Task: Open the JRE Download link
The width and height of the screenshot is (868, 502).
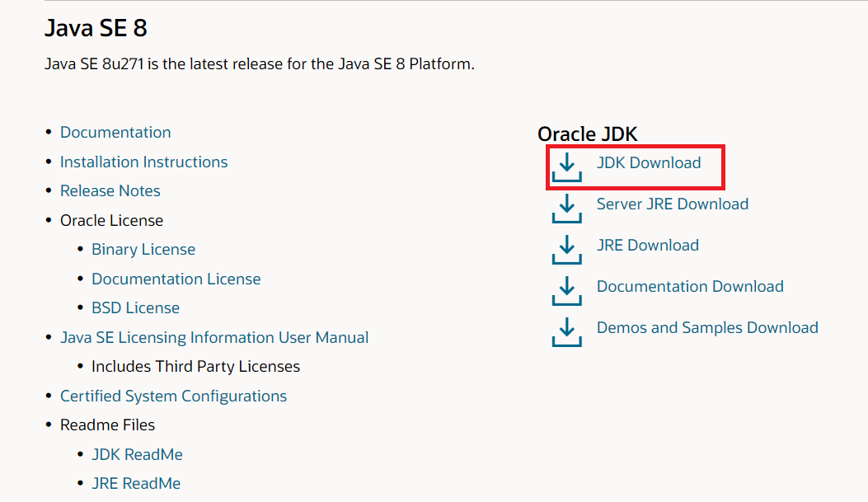Action: click(648, 245)
